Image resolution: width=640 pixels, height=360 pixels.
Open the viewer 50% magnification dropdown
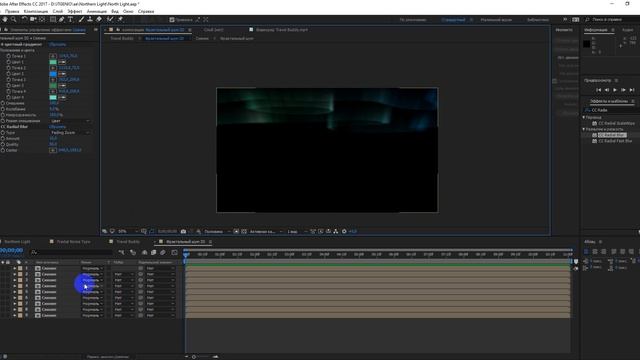[127, 231]
